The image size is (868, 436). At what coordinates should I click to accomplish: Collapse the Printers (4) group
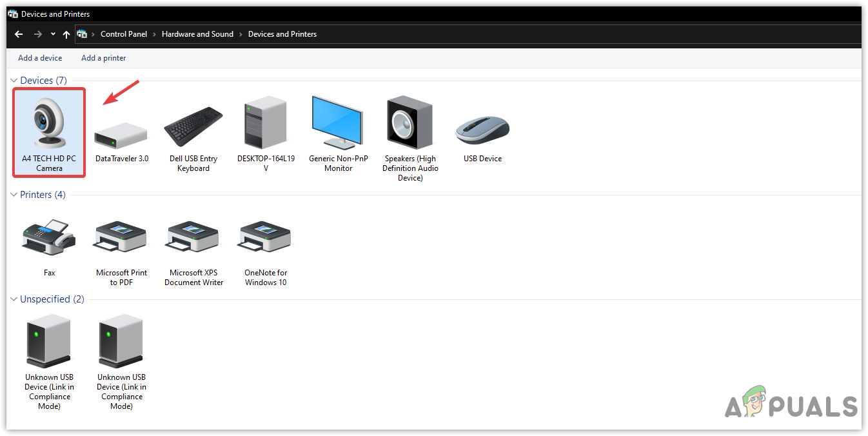pos(14,195)
